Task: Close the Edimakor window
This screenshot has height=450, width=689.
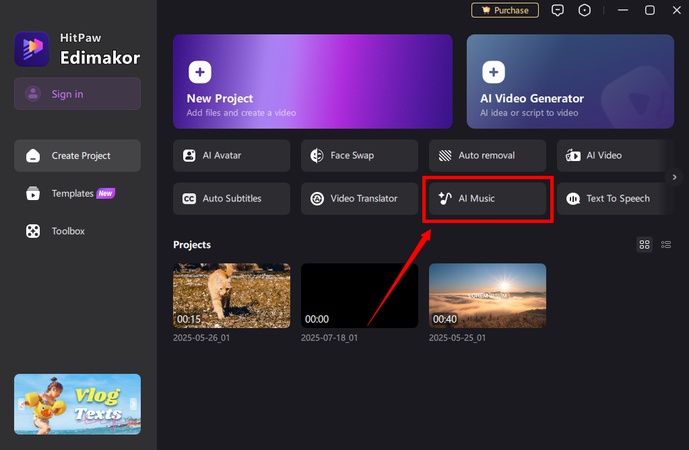Action: click(x=677, y=10)
